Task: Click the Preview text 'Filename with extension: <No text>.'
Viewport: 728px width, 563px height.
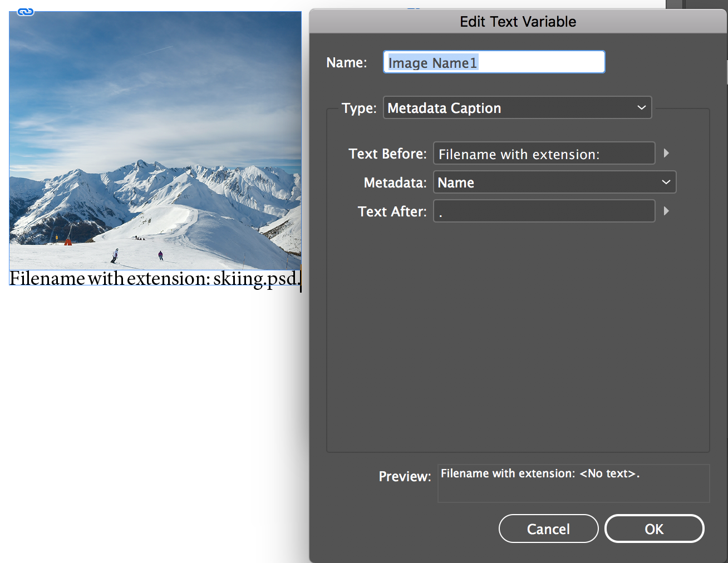Action: (540, 473)
